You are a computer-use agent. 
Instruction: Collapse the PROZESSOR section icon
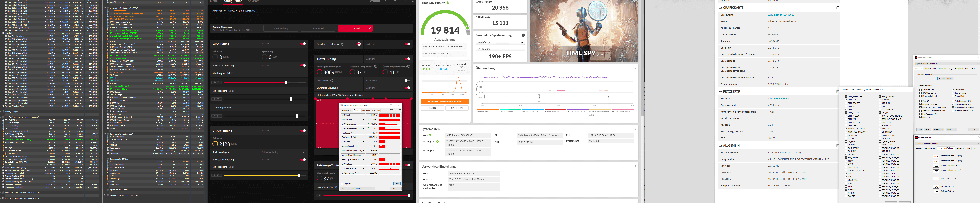pos(838,91)
